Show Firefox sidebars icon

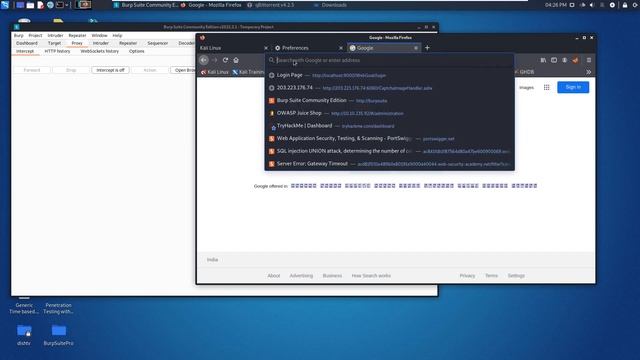[554, 60]
